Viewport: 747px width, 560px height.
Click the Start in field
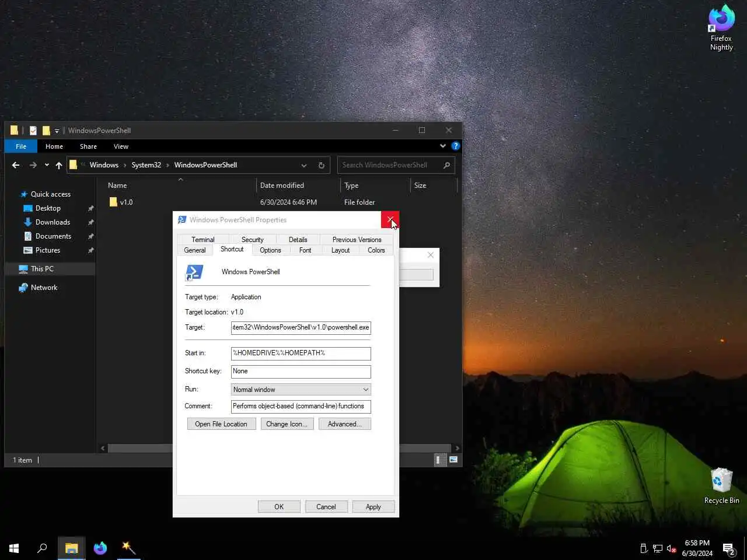click(x=301, y=353)
